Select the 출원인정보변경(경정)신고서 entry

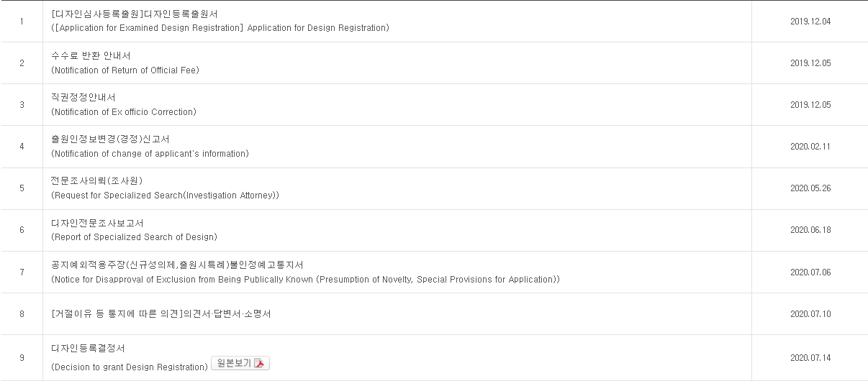click(111, 139)
